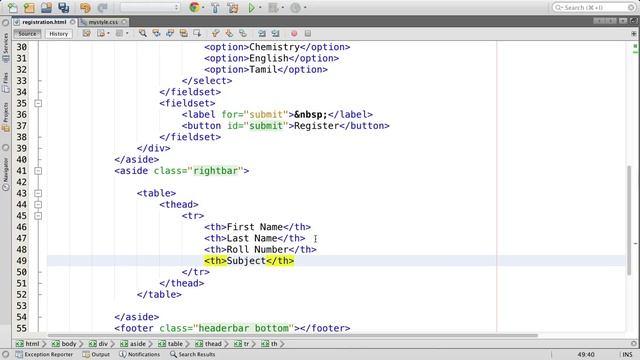Collapse the fieldset fold at line 35
640x360 pixels.
pyautogui.click(x=38, y=103)
